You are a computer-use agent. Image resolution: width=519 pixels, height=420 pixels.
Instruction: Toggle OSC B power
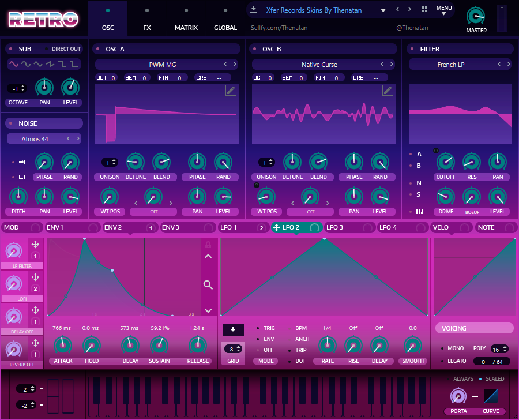[x=254, y=48]
